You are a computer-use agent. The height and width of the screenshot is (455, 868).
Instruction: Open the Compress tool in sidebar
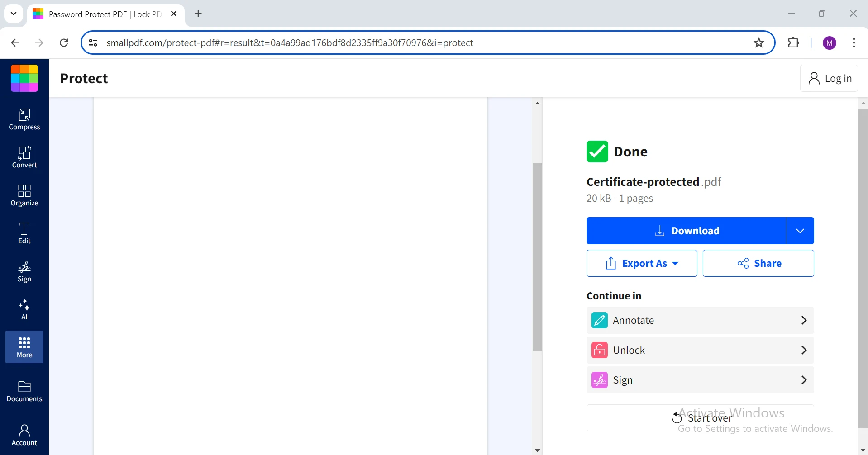[24, 119]
